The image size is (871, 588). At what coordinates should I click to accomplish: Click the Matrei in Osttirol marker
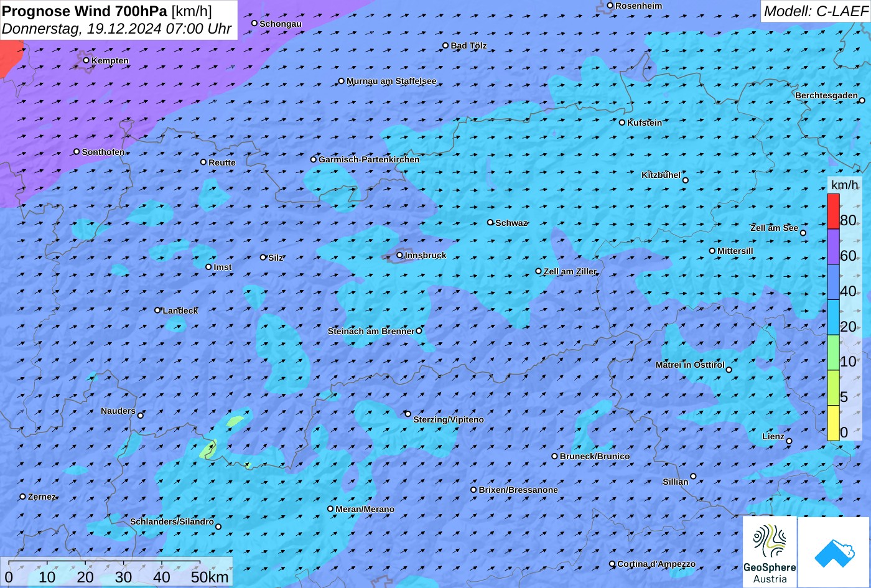click(729, 370)
